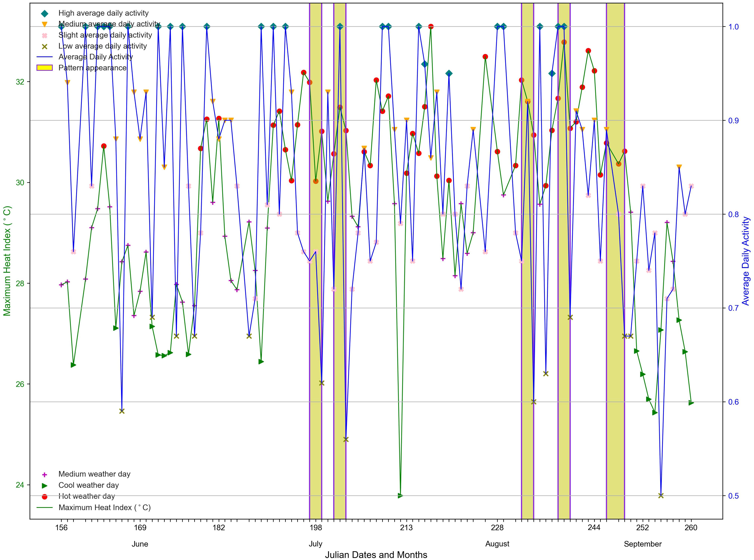
Task: Click the July month label
Action: 316,544
